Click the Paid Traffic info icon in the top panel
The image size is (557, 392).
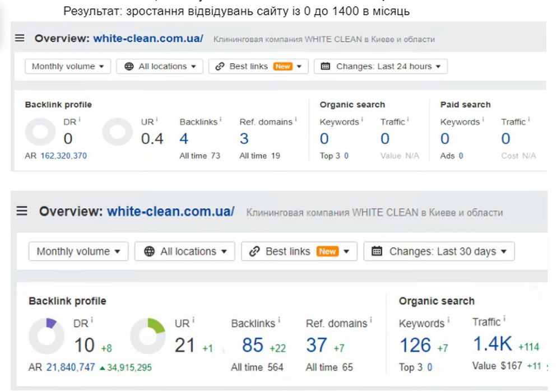click(x=528, y=120)
